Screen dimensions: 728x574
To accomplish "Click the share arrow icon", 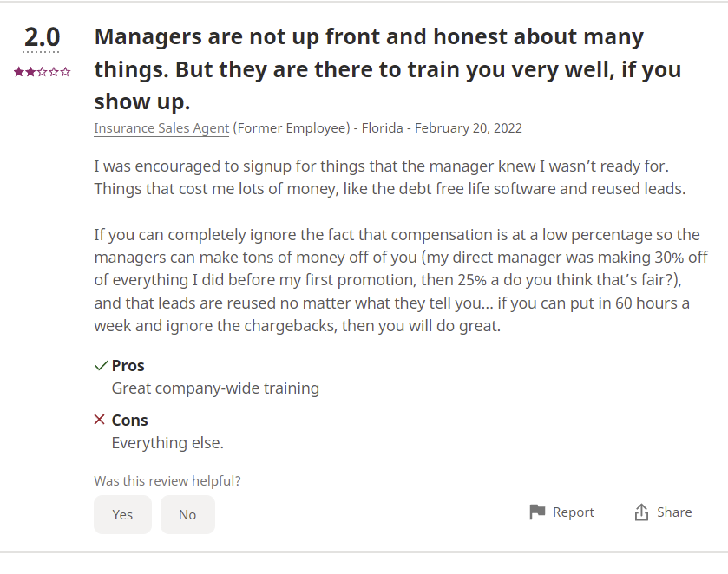I will coord(641,512).
